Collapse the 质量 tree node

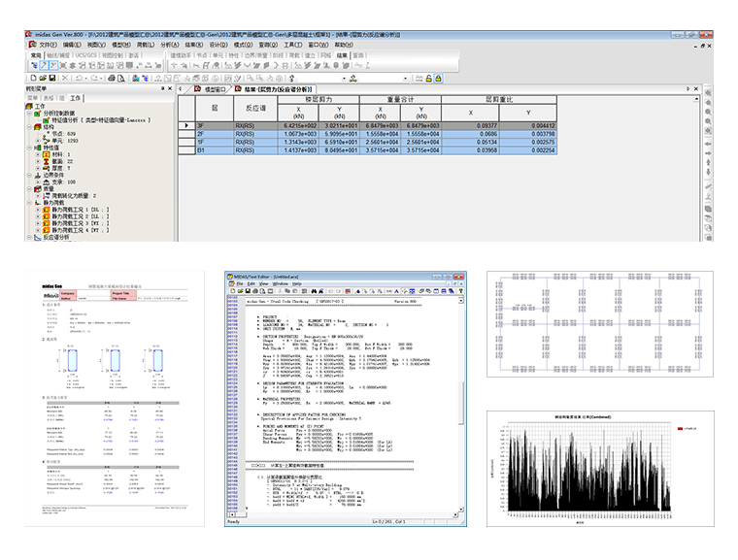click(x=29, y=188)
